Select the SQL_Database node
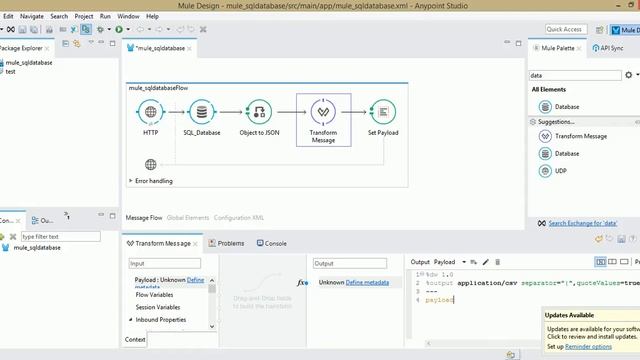Screen dimensions: 640x360 [202, 112]
